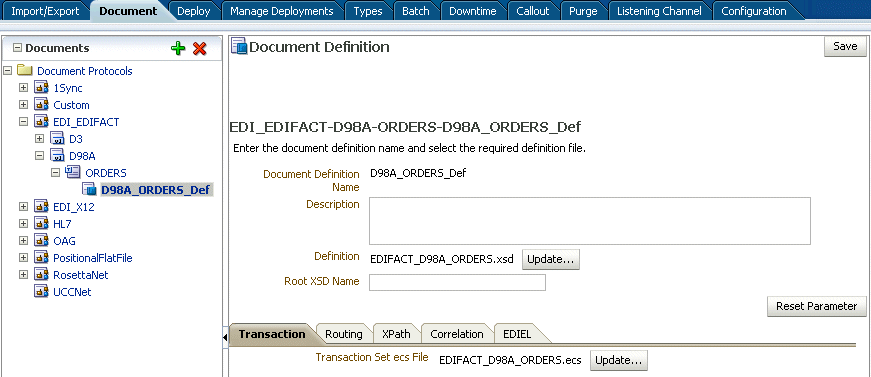Expand the EDI_X12 tree node
Viewport: 871px width, 377px height.
coord(23,207)
